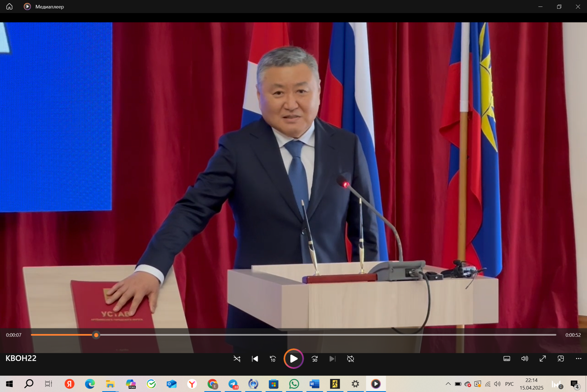Open the РУС input language switcher
The height and width of the screenshot is (392, 587).
[x=509, y=384]
